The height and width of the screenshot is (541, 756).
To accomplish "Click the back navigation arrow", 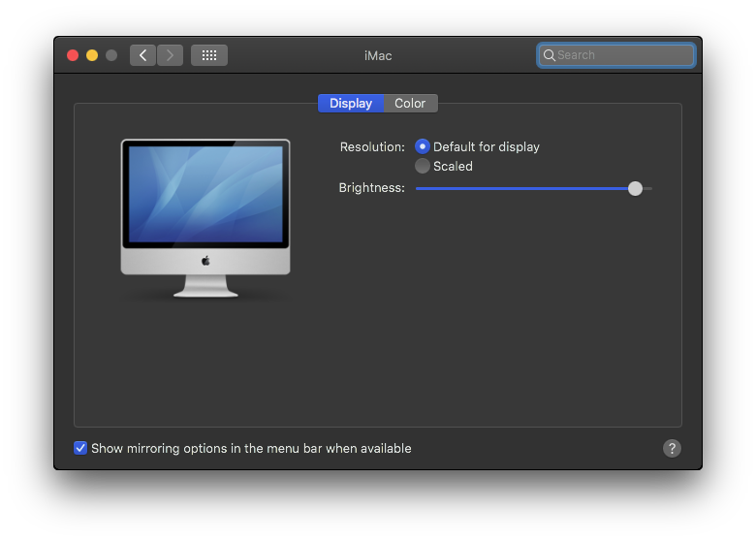I will coord(142,55).
